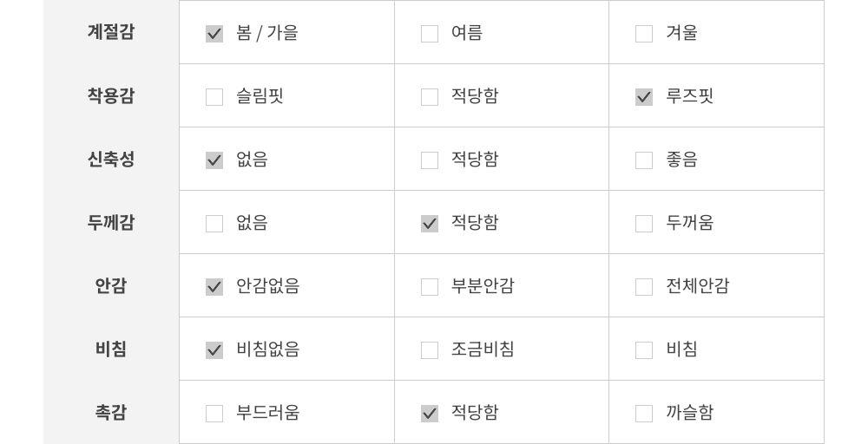This screenshot has width=868, height=444.
Task: Check 없음 checkbox in 두께감 row
Action: pyautogui.click(x=214, y=224)
